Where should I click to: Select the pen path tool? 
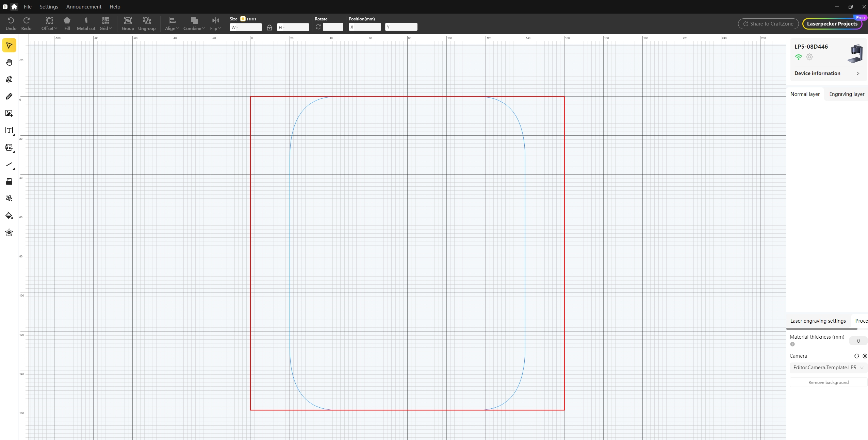pos(9,79)
